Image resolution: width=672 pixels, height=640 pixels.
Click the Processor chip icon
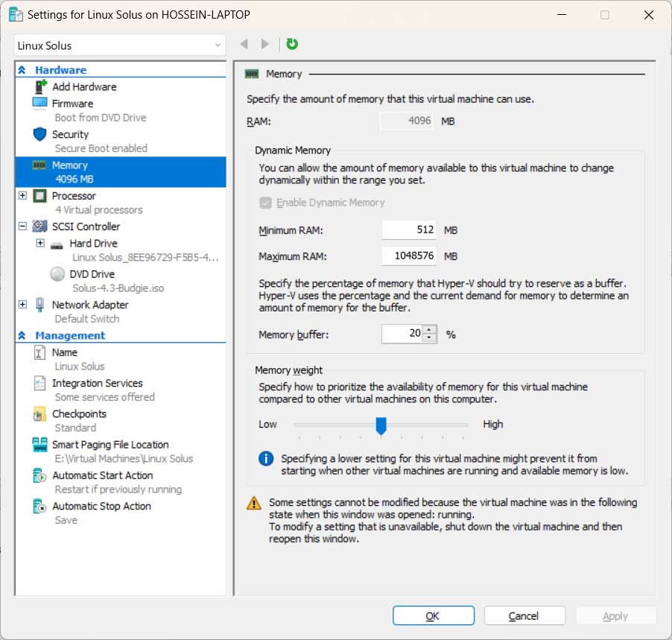point(39,196)
